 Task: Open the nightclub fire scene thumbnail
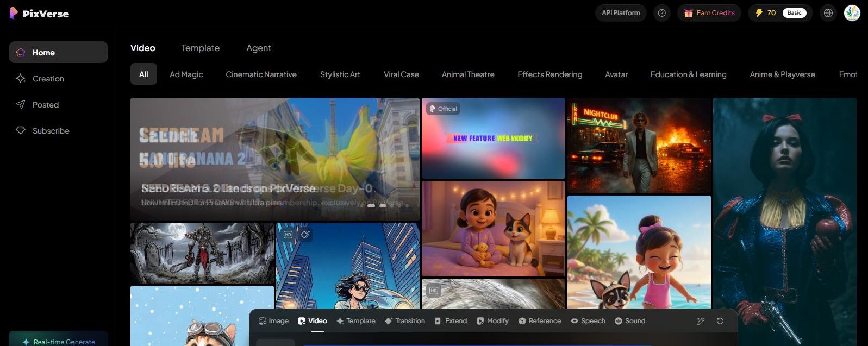coord(639,146)
